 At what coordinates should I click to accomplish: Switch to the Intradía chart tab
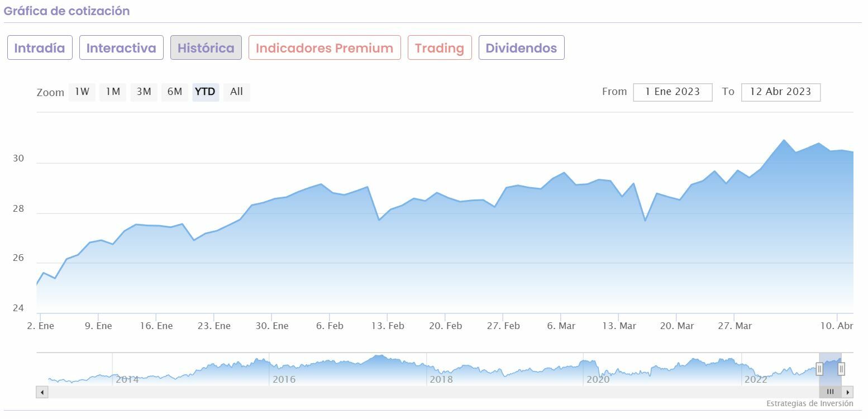(x=40, y=48)
